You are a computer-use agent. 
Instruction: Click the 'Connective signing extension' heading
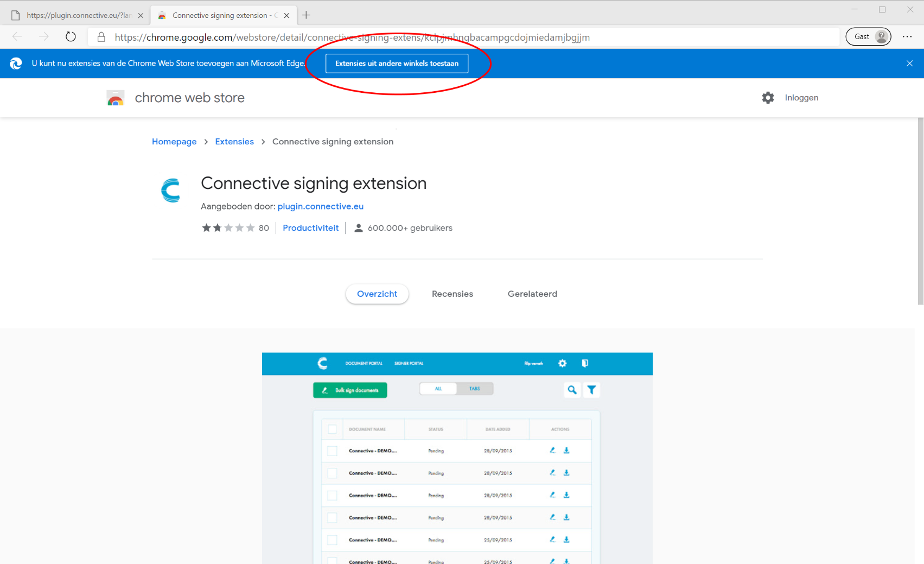[x=314, y=183]
